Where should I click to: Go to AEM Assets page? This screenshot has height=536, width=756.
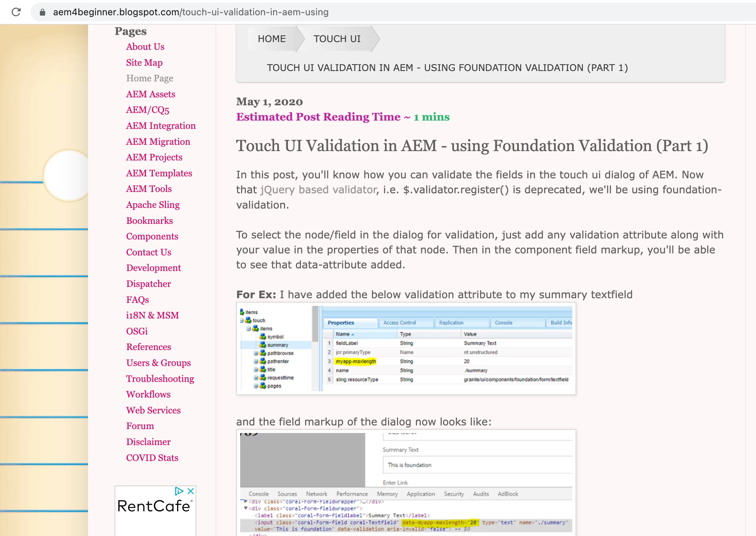[150, 94]
